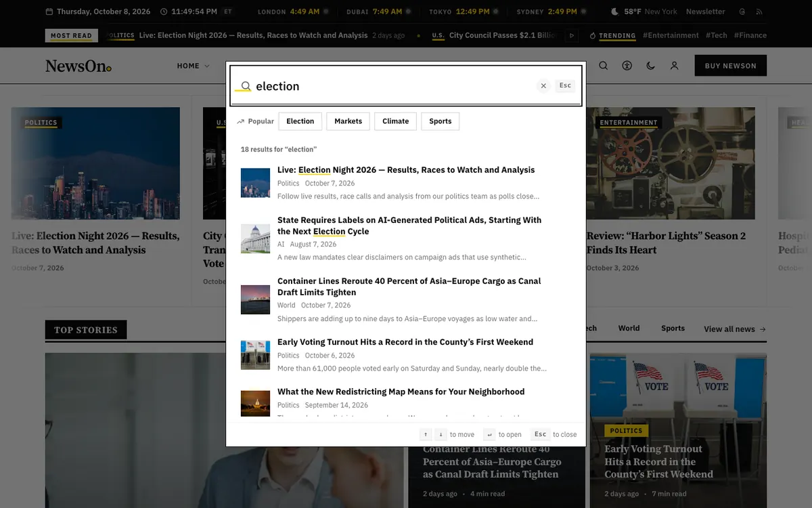Click in the search field containing "election"

pos(406,86)
